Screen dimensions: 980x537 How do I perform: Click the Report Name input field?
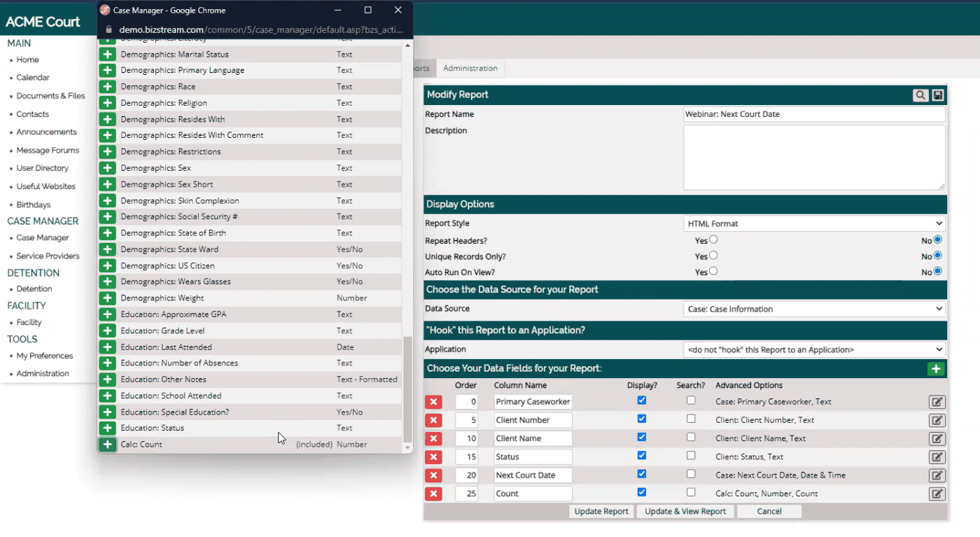[815, 114]
